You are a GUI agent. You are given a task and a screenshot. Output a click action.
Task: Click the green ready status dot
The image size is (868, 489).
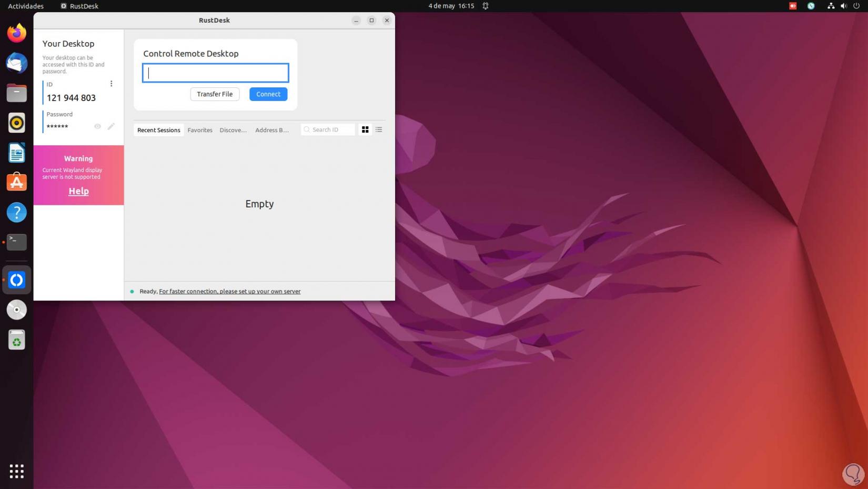pyautogui.click(x=132, y=291)
